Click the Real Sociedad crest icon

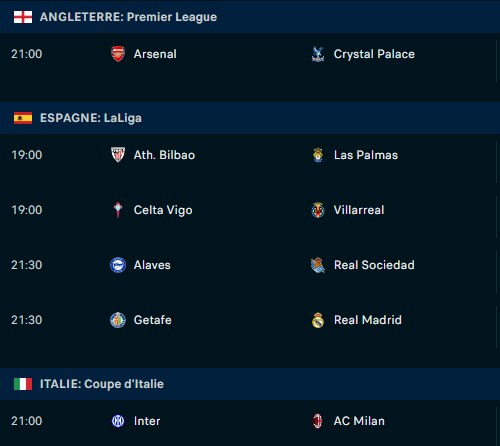(x=318, y=265)
